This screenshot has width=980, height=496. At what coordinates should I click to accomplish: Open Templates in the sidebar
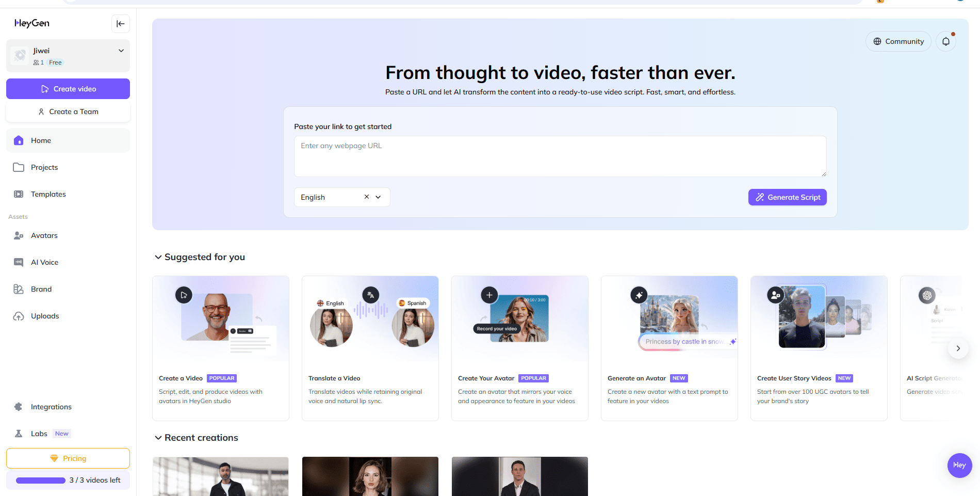68,194
